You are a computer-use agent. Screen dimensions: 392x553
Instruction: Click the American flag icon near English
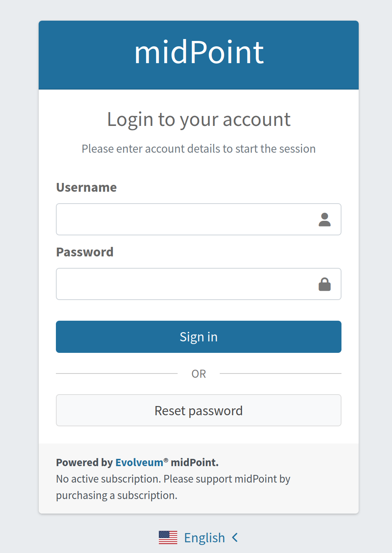[168, 537]
